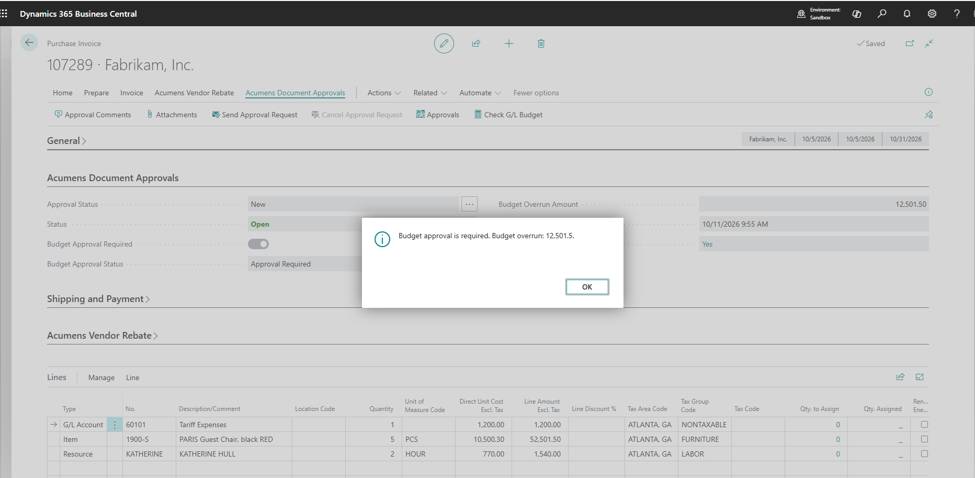Click the delete trash can icon
The width and height of the screenshot is (975, 478).
pos(541,44)
